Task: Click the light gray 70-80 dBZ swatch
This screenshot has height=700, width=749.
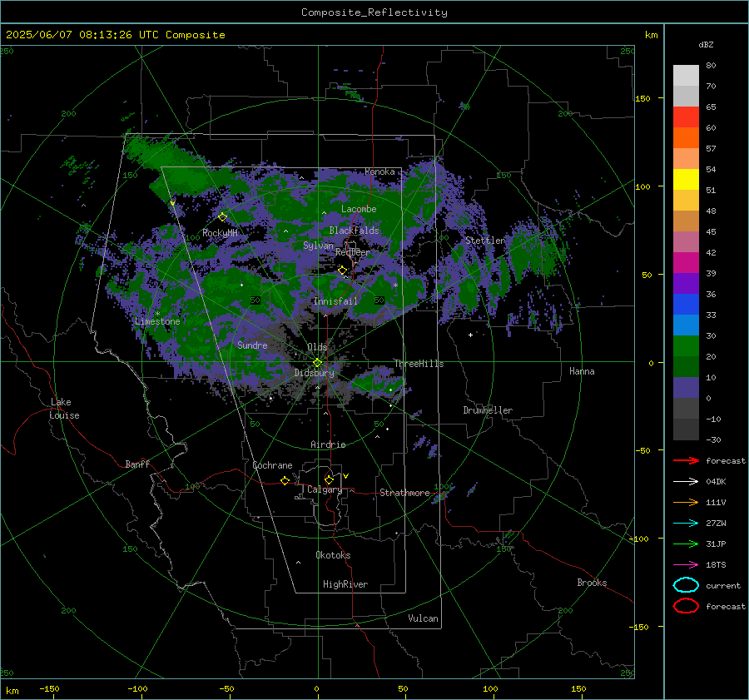Action: [686, 76]
